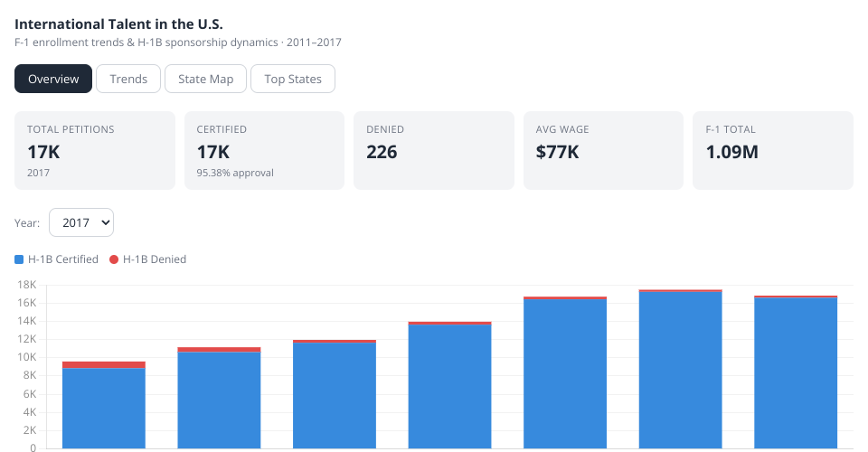Toggle the H-1B Denied legend label

click(155, 259)
